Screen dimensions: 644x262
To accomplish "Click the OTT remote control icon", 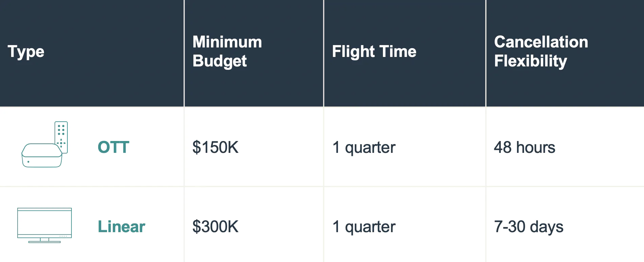I will (x=61, y=136).
